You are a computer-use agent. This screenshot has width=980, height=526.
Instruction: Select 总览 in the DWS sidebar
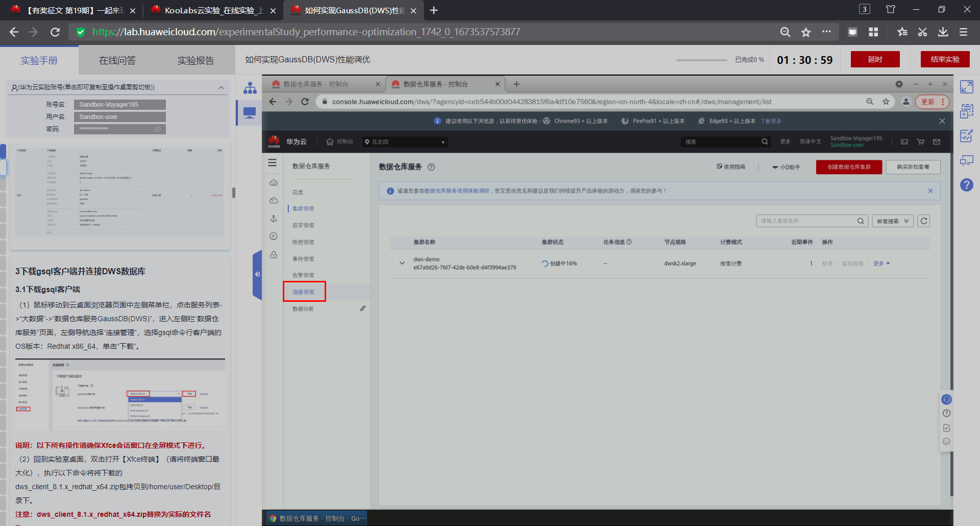coord(298,193)
